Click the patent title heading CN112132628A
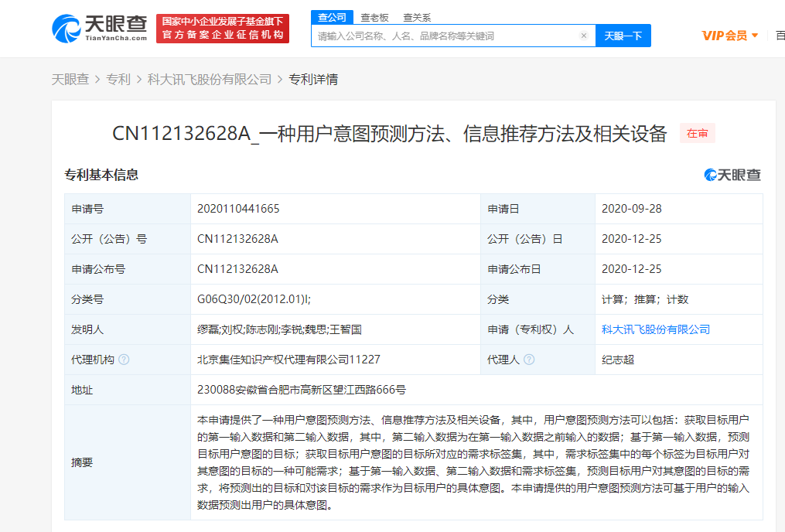The image size is (785, 532). click(x=389, y=134)
